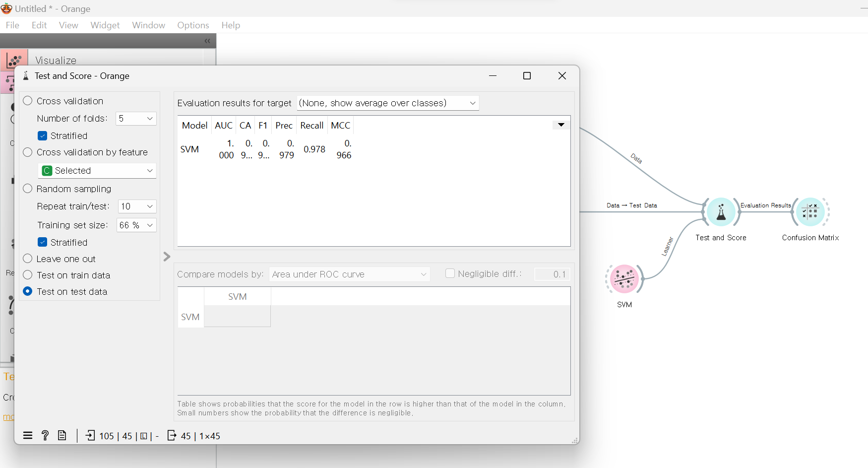Open the Compare models by dropdown
This screenshot has height=468, width=868.
click(350, 274)
